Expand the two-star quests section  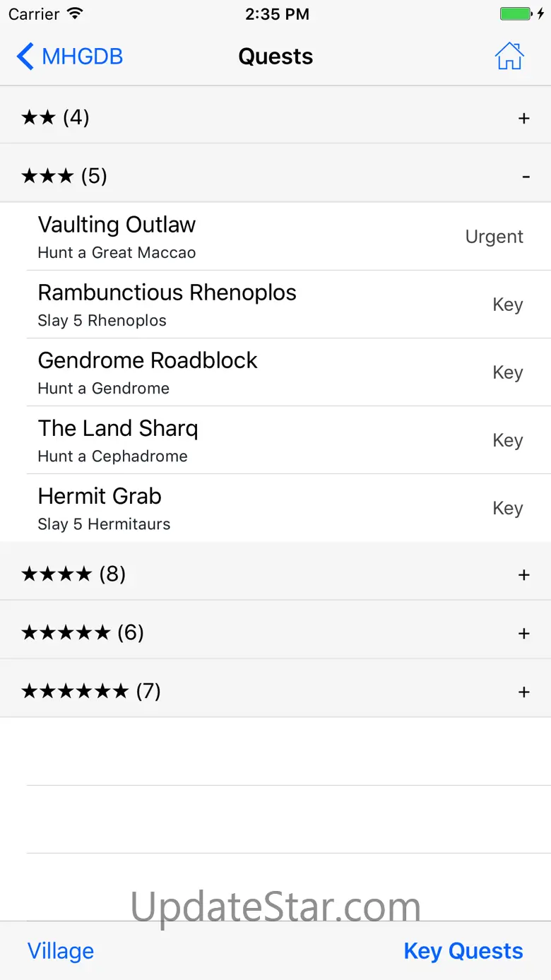pos(275,116)
